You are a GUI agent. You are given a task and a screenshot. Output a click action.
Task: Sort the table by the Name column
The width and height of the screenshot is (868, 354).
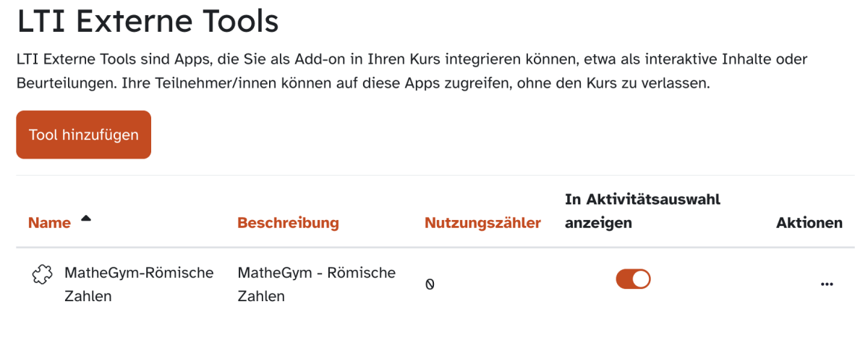pos(49,223)
